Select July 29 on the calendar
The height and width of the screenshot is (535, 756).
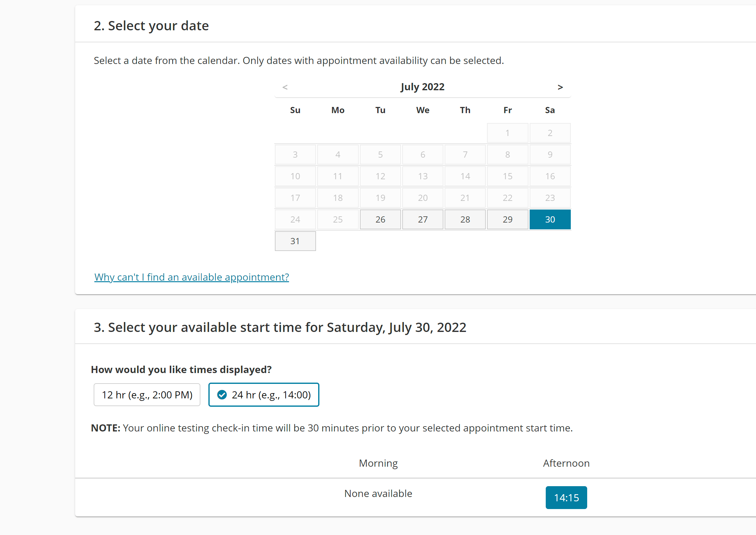click(507, 219)
